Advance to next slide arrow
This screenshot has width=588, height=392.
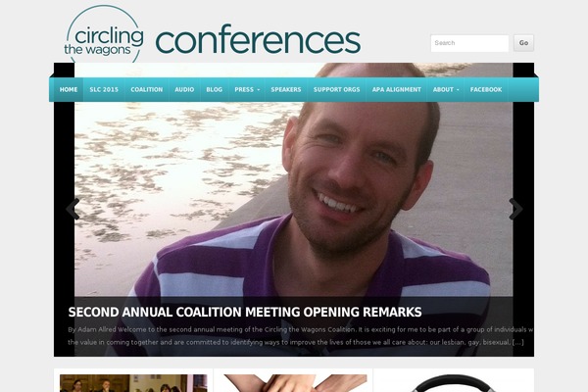(515, 209)
